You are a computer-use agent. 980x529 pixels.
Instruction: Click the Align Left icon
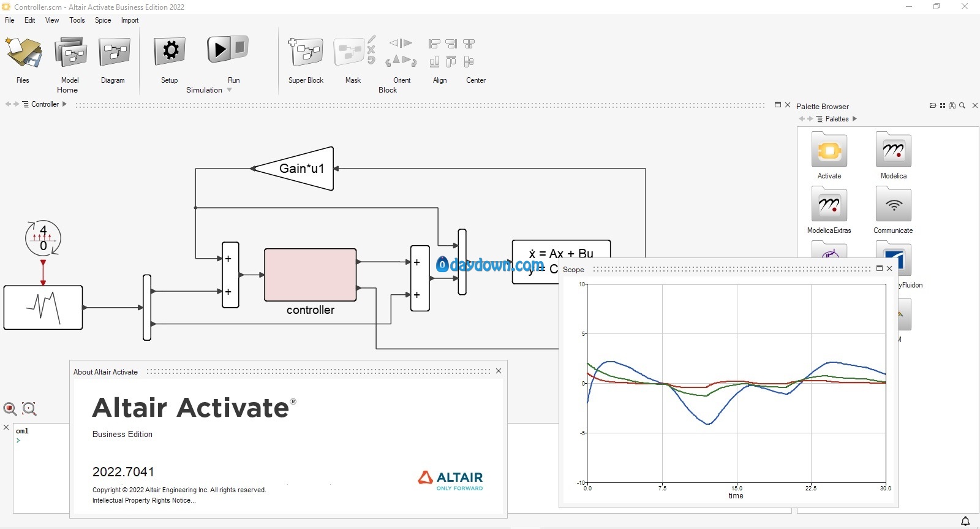[x=434, y=44]
